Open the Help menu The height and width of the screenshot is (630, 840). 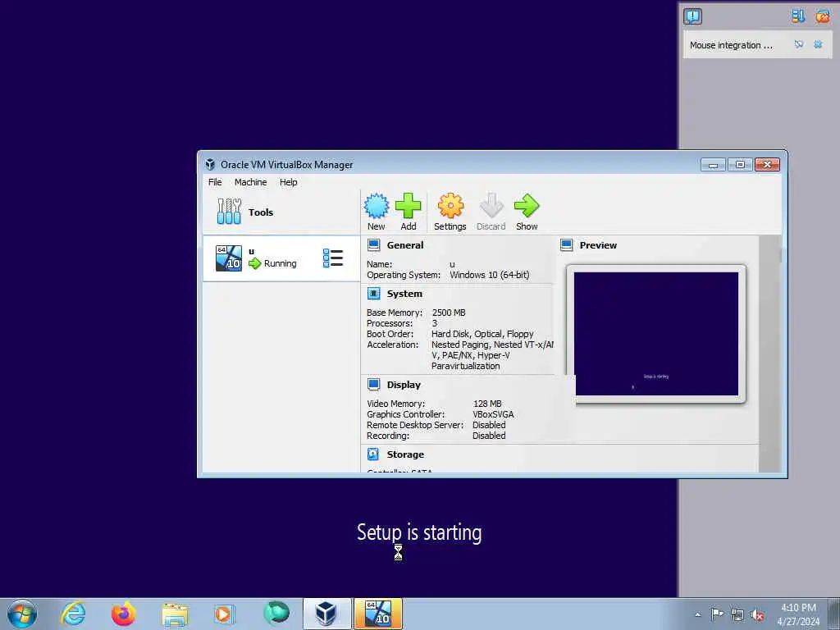click(x=288, y=182)
